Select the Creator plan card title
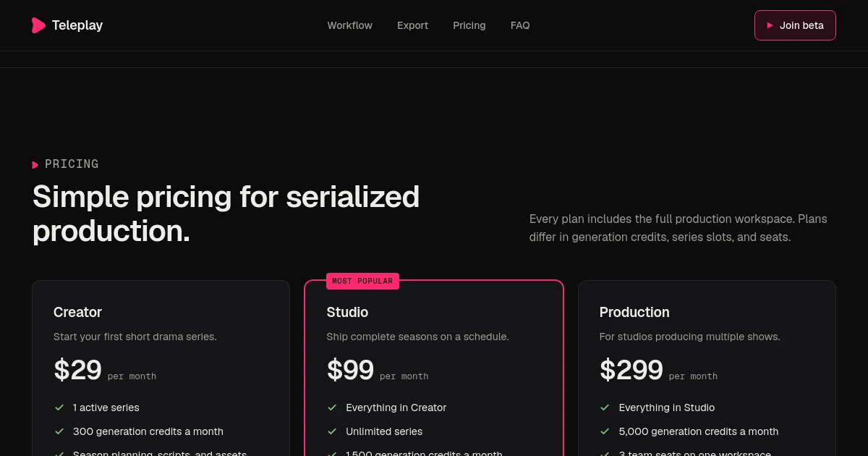The width and height of the screenshot is (868, 456). click(x=77, y=312)
